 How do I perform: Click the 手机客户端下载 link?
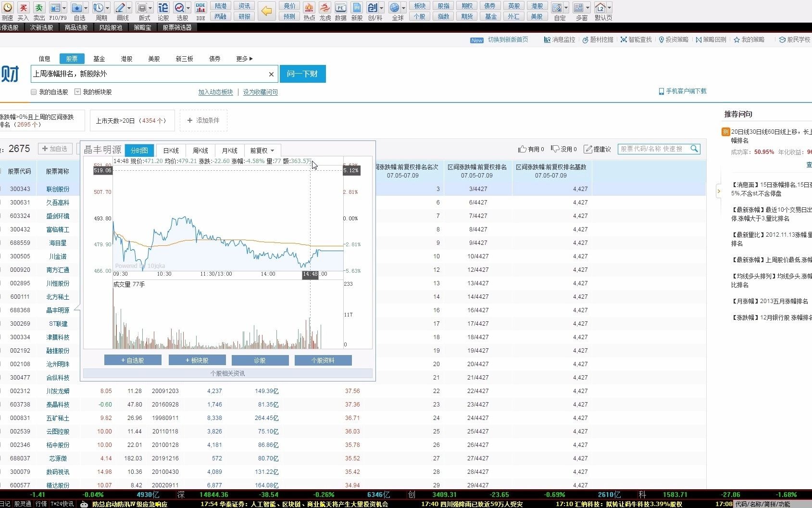pos(683,91)
